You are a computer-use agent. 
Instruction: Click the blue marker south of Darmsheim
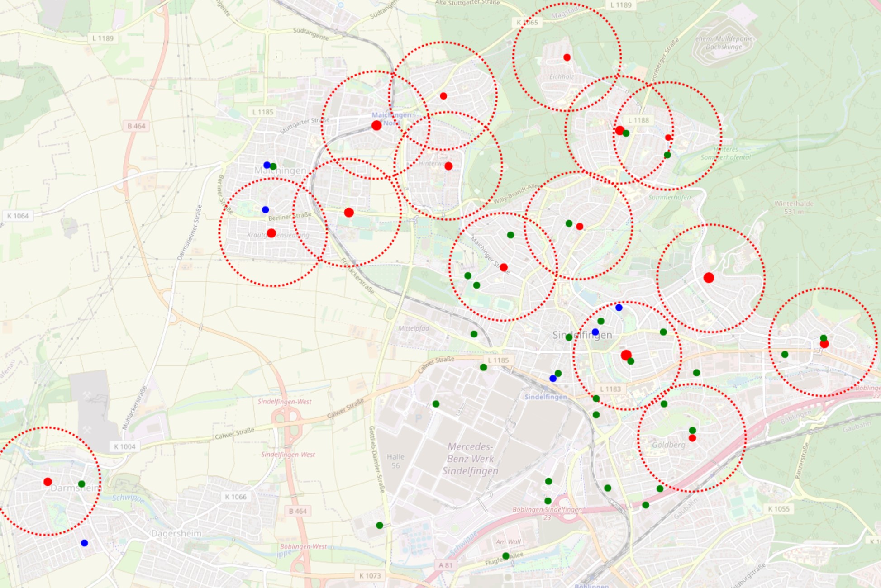tap(84, 543)
